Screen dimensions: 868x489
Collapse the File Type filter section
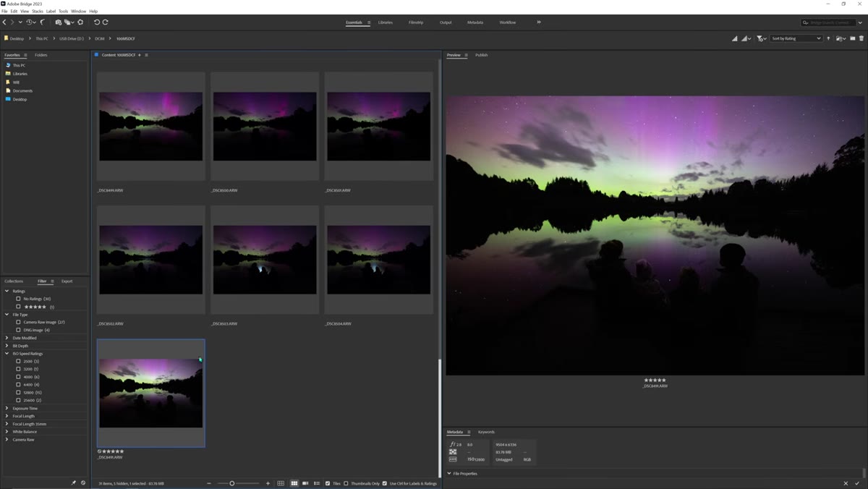7,315
